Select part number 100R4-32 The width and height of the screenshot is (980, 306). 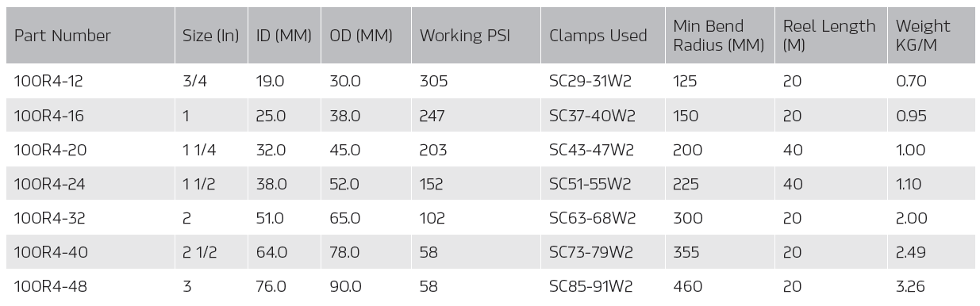49,218
